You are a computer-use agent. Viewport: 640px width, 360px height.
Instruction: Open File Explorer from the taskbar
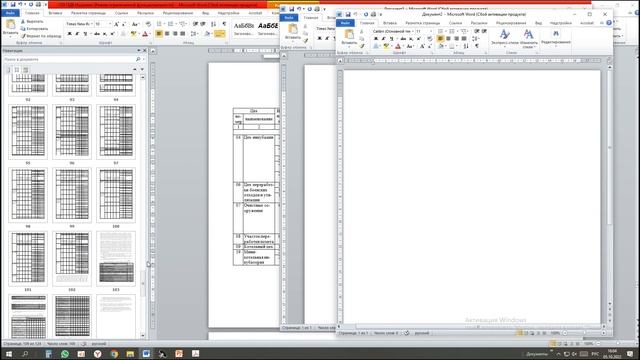[x=130, y=354]
